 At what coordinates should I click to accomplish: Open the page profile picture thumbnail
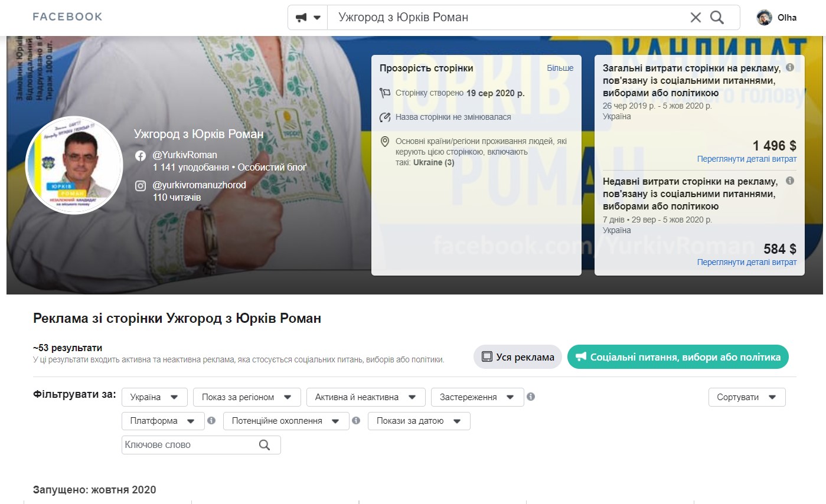74,165
